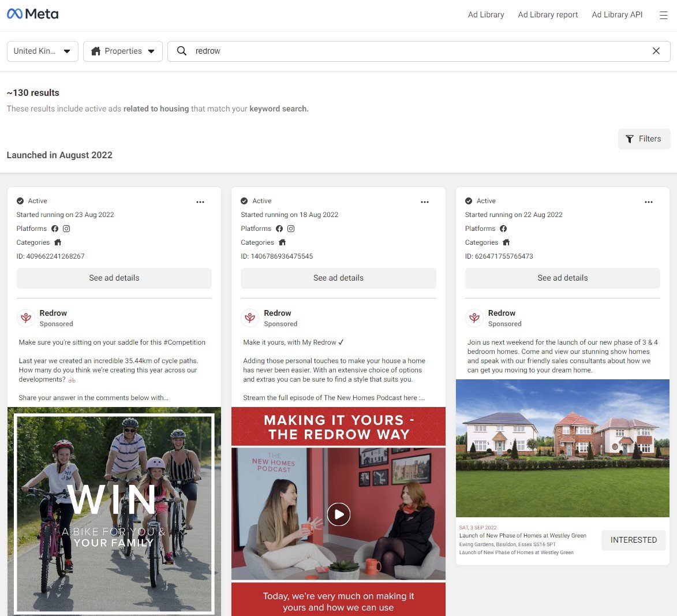The image size is (677, 616).
Task: Click the Redrow logo avatar on the competition ad
Action: [x=26, y=318]
